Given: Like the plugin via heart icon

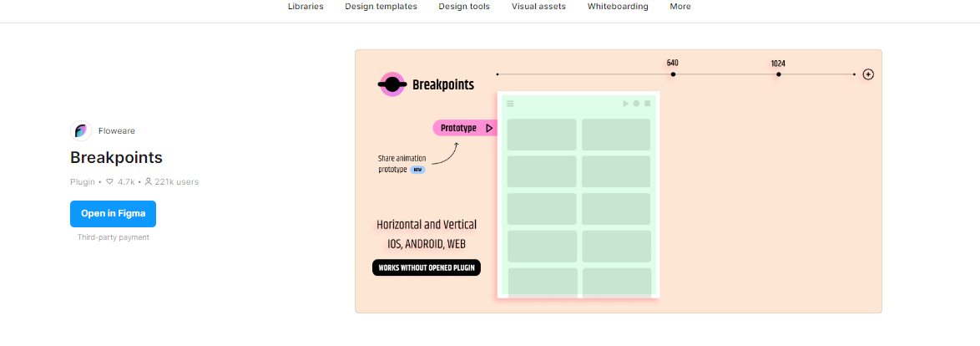Looking at the screenshot, I should pyautogui.click(x=109, y=182).
